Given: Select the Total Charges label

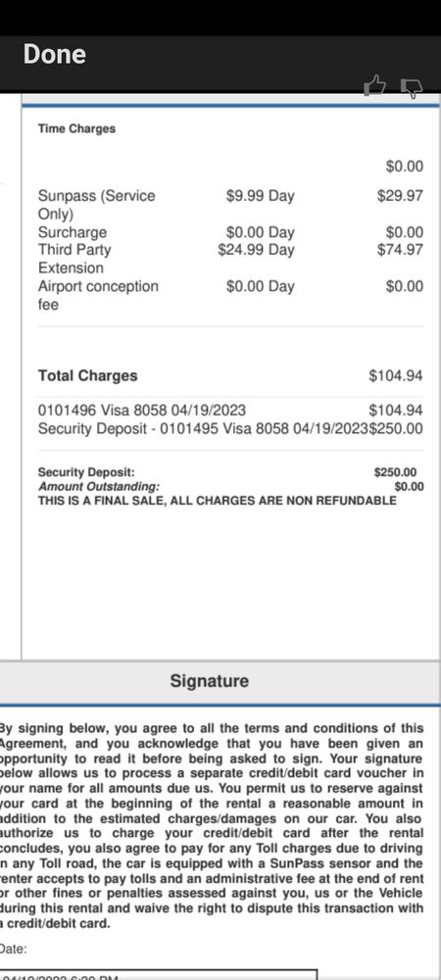Looking at the screenshot, I should coord(88,376).
